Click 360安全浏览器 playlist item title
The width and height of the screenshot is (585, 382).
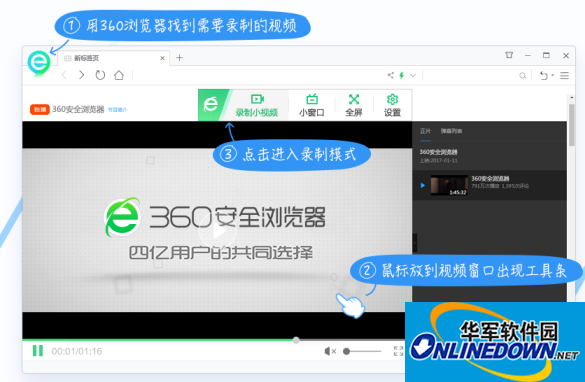point(490,179)
